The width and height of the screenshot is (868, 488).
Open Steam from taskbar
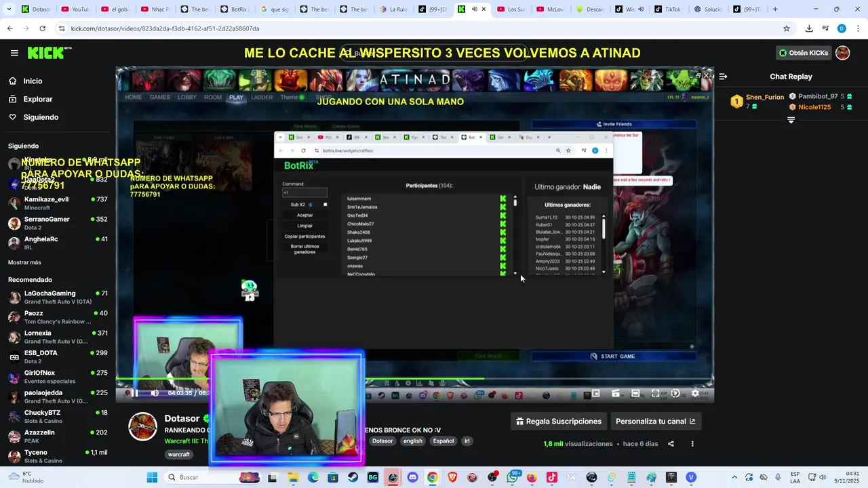(353, 477)
